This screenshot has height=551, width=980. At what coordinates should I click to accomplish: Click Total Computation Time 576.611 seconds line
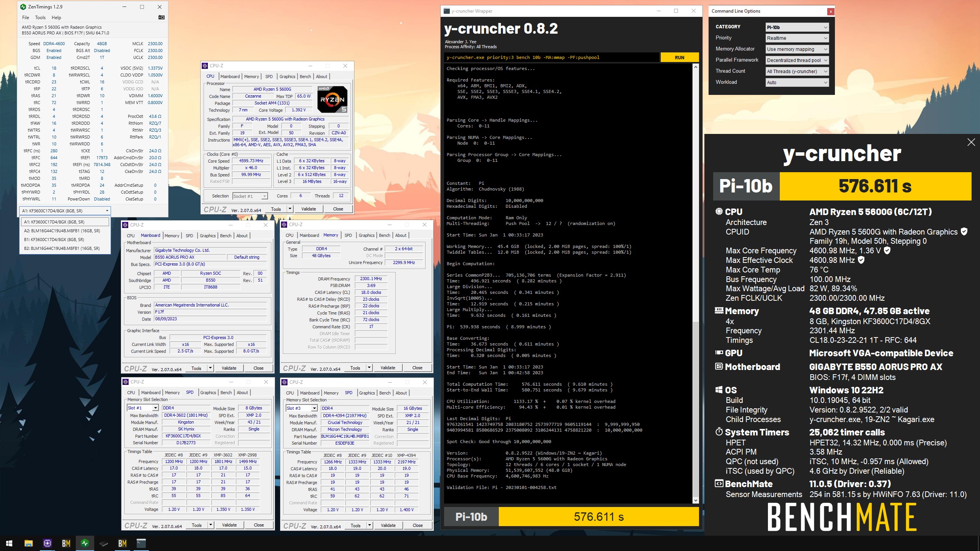[529, 384]
